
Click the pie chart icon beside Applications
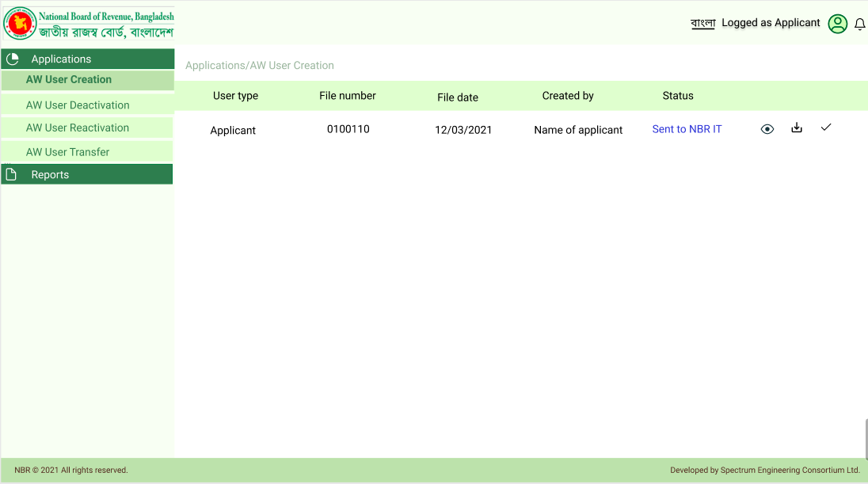(12, 59)
